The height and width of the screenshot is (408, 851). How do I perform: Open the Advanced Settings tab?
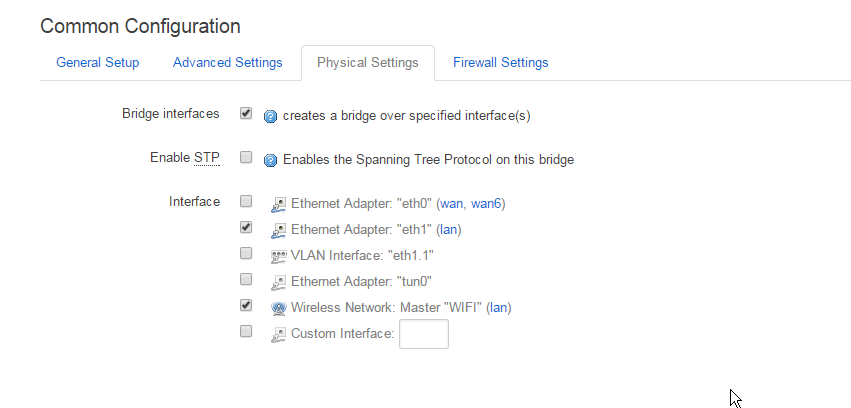tap(227, 62)
